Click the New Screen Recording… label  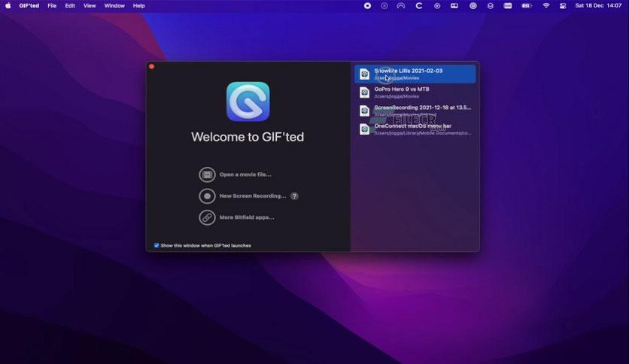coord(252,196)
